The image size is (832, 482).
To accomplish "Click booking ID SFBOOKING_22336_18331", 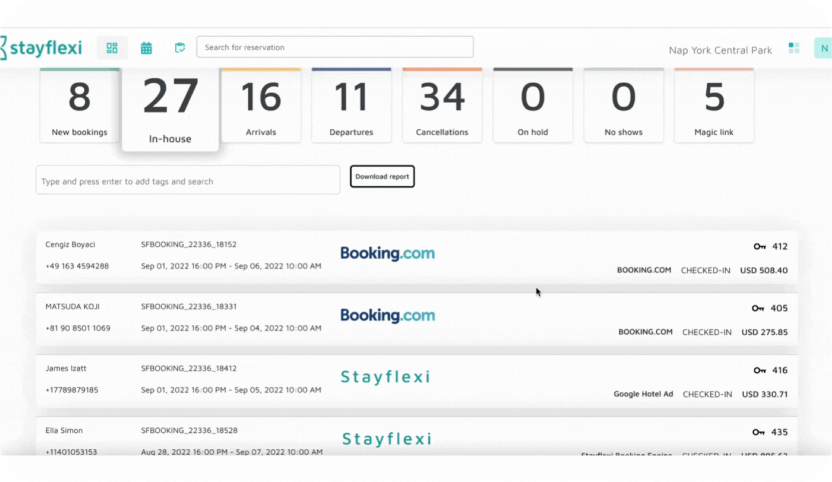I will coord(189,307).
